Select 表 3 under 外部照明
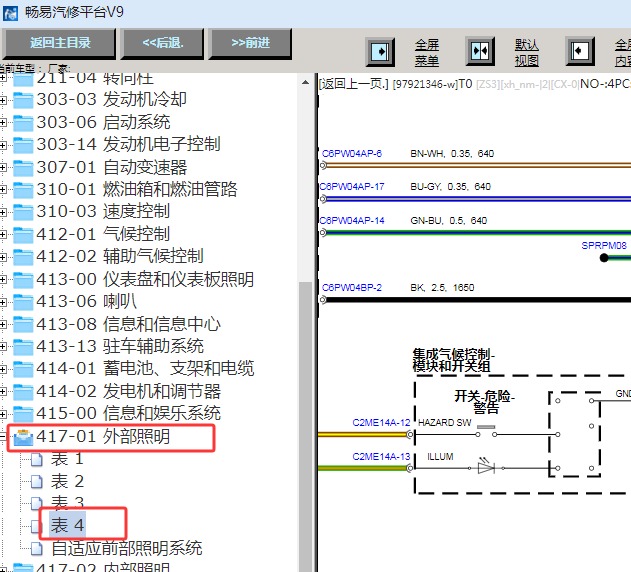 [x=67, y=502]
